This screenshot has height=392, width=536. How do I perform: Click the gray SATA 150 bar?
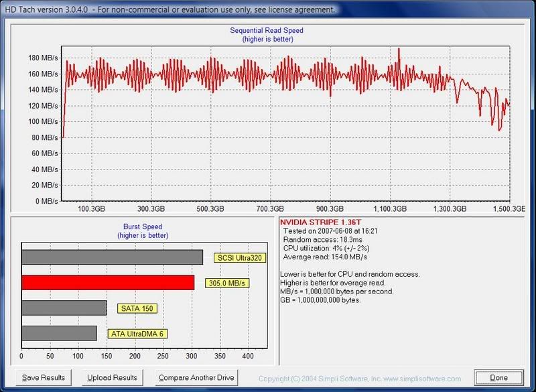coord(64,308)
